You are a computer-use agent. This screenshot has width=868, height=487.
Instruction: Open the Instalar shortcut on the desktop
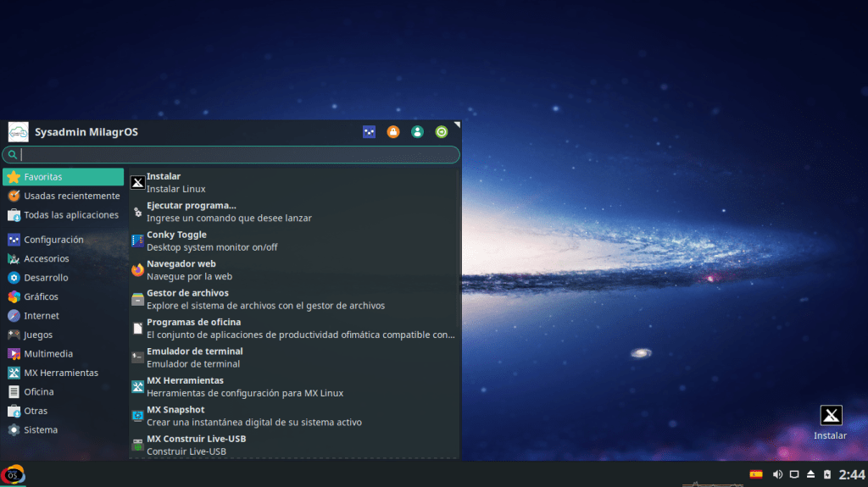pyautogui.click(x=831, y=422)
